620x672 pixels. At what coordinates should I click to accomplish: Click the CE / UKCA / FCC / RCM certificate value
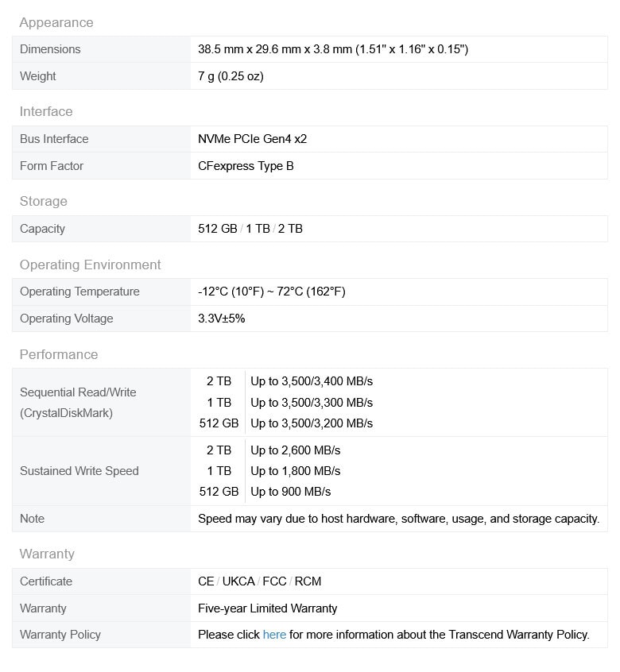click(260, 581)
